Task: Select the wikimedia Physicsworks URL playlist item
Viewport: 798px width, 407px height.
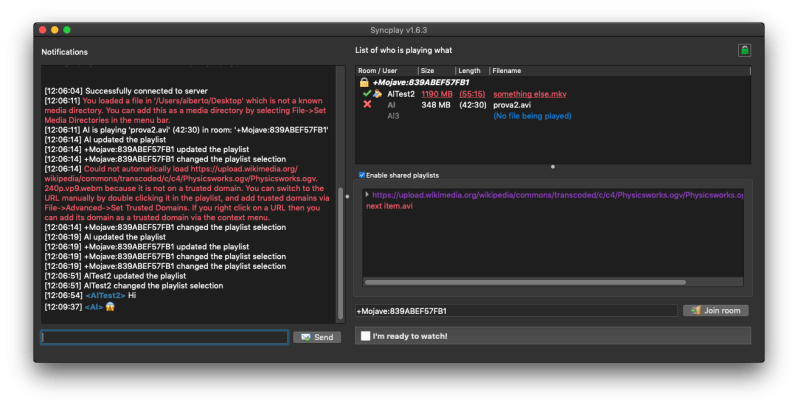Action: click(553, 195)
